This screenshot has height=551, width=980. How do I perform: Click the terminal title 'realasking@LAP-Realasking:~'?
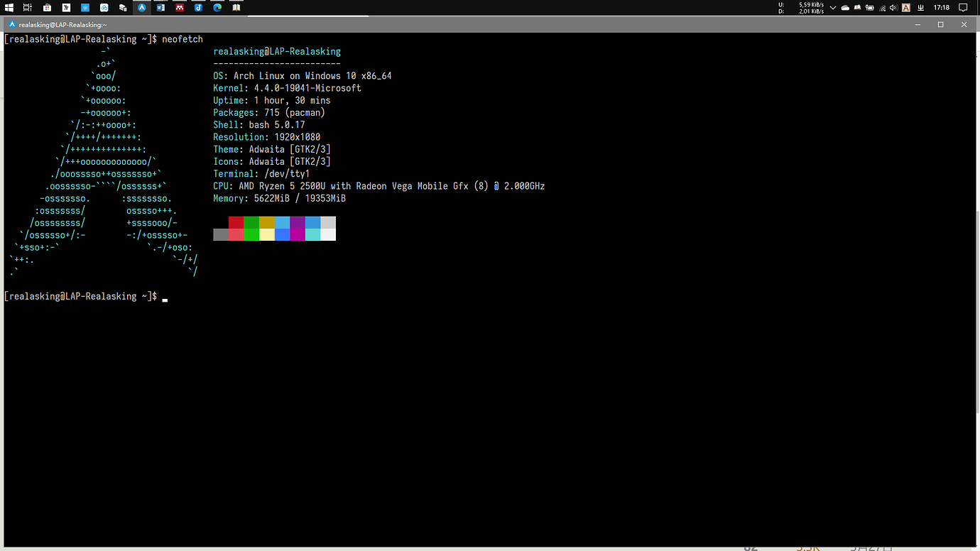pyautogui.click(x=62, y=24)
